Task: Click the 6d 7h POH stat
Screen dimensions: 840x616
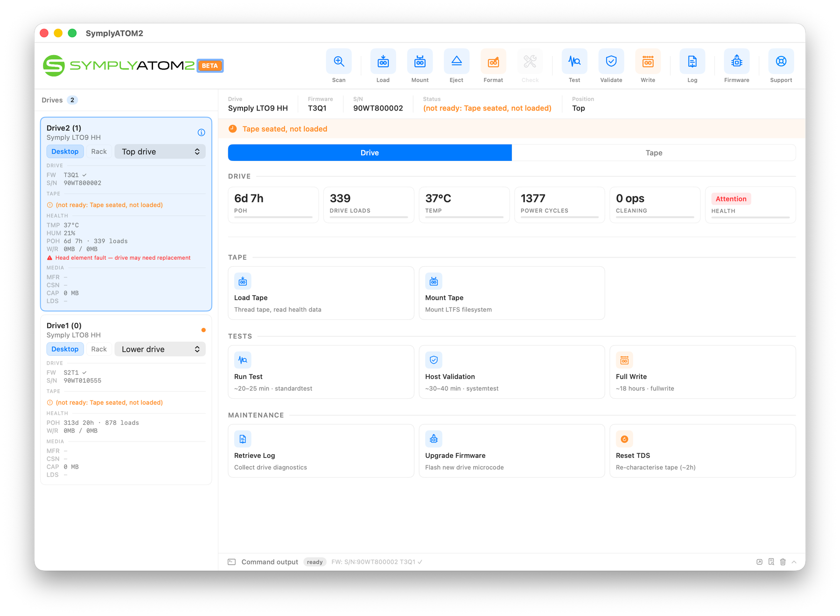Action: click(273, 205)
